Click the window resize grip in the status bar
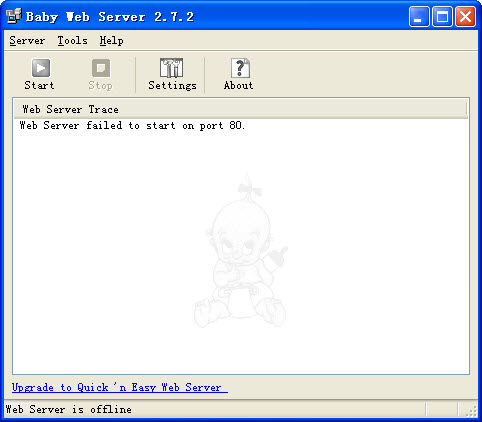Image resolution: width=482 pixels, height=422 pixels. [x=471, y=412]
